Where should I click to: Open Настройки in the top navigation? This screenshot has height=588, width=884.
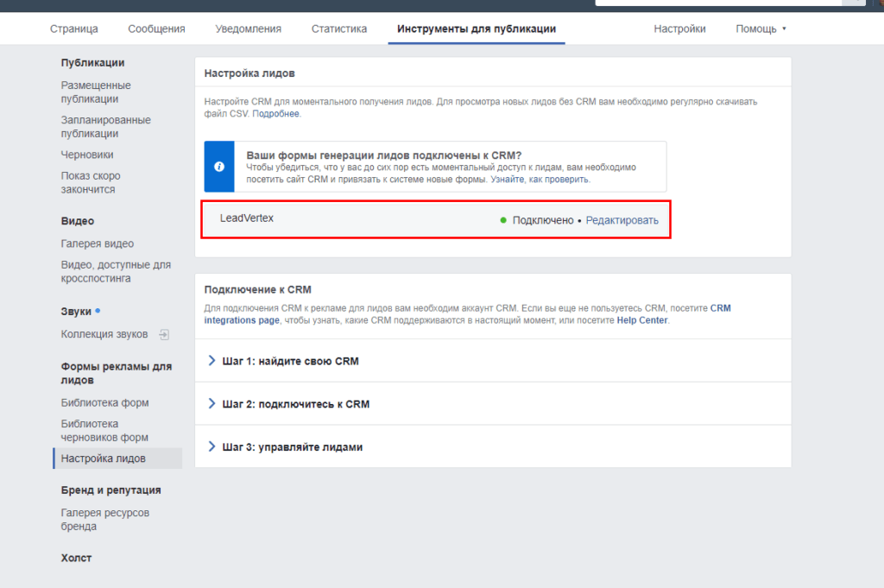679,28
